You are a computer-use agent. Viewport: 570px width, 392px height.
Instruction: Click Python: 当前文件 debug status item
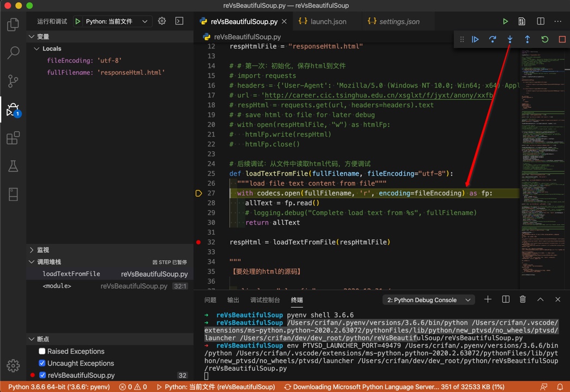coord(216,387)
